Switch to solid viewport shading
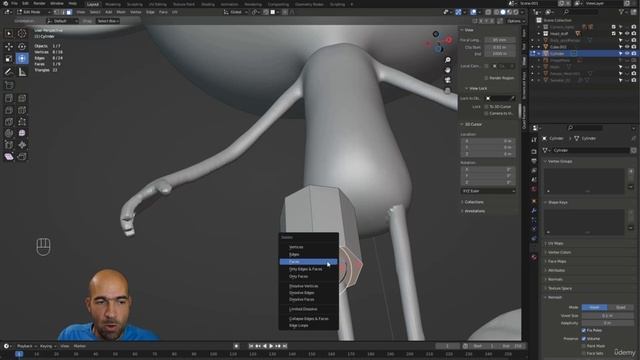The image size is (640, 360). (503, 12)
